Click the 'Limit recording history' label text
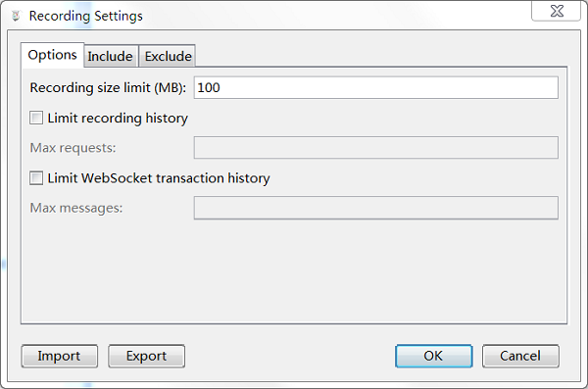The width and height of the screenshot is (588, 389). [x=118, y=119]
